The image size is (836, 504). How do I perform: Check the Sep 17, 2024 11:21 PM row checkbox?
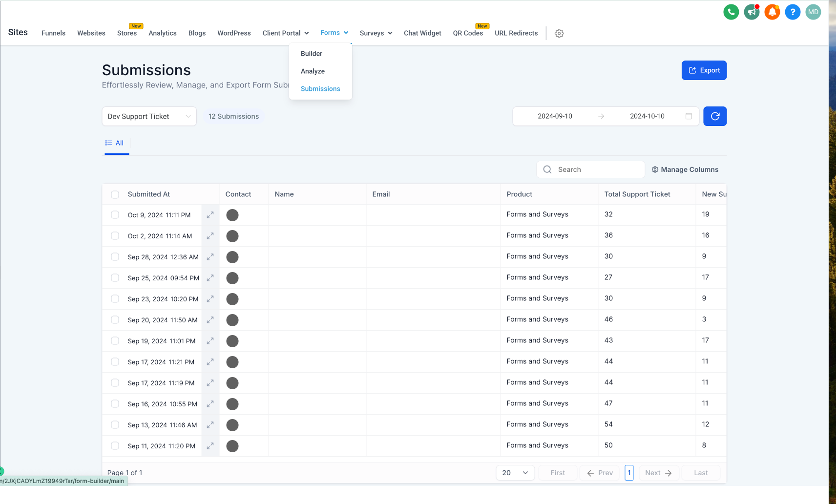click(x=115, y=361)
